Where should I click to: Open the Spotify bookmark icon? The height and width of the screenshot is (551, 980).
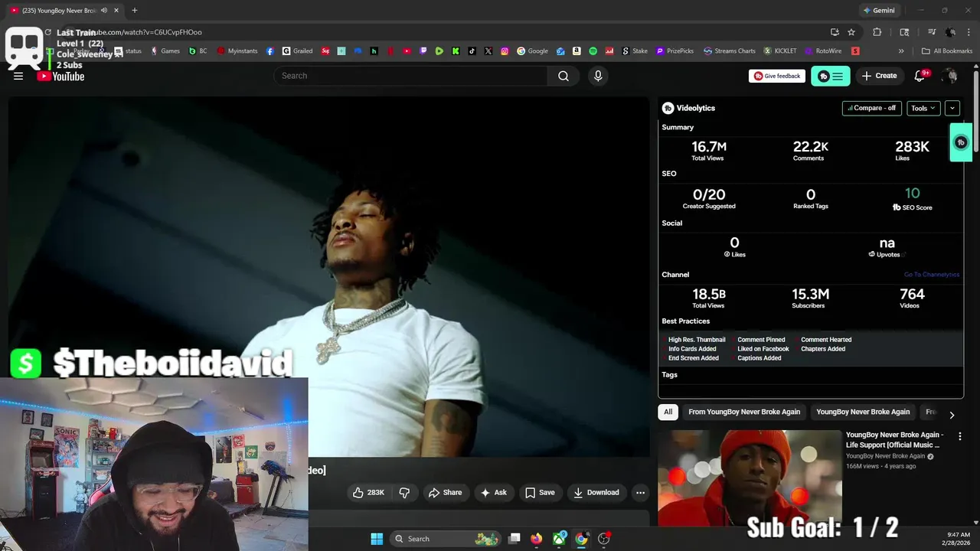593,51
